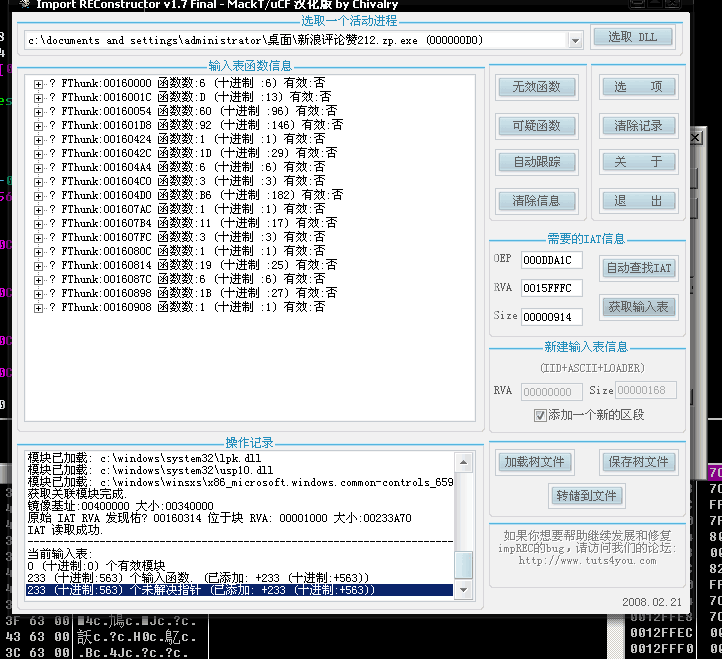Expand the FThunk:00160054 tree node
Screen dimensions: 722x659
coord(38,112)
